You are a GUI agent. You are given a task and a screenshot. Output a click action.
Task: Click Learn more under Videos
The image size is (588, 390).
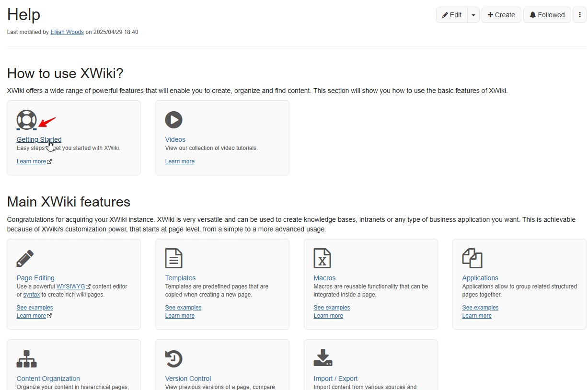point(180,161)
